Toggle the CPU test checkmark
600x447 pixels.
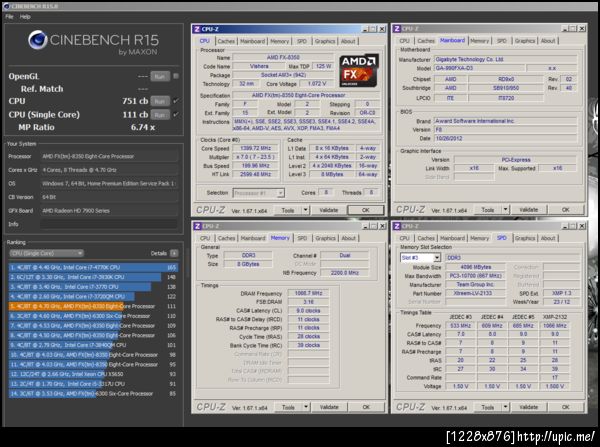click(176, 101)
